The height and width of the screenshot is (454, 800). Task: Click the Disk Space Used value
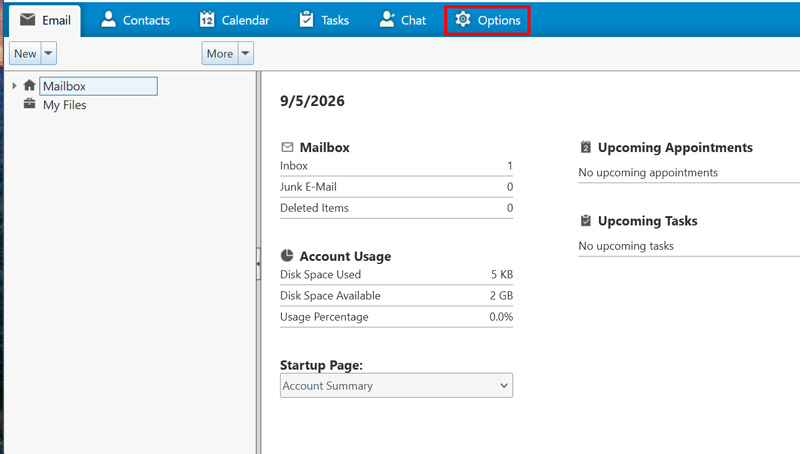pos(502,274)
